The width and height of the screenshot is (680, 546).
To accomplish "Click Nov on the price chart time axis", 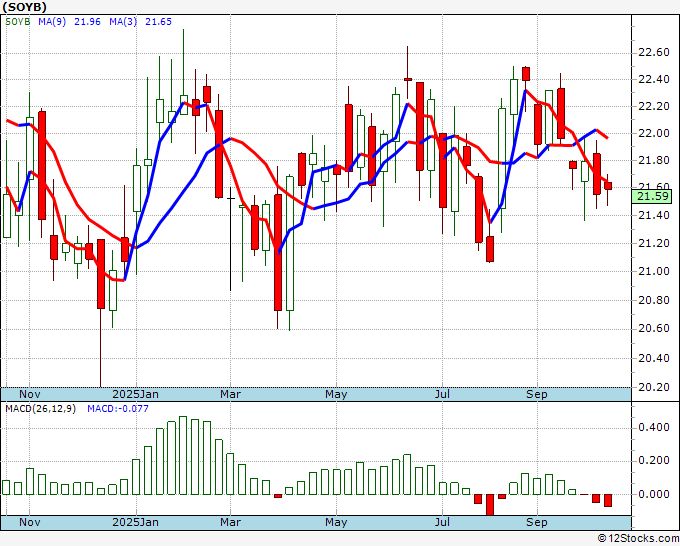I will [30, 394].
